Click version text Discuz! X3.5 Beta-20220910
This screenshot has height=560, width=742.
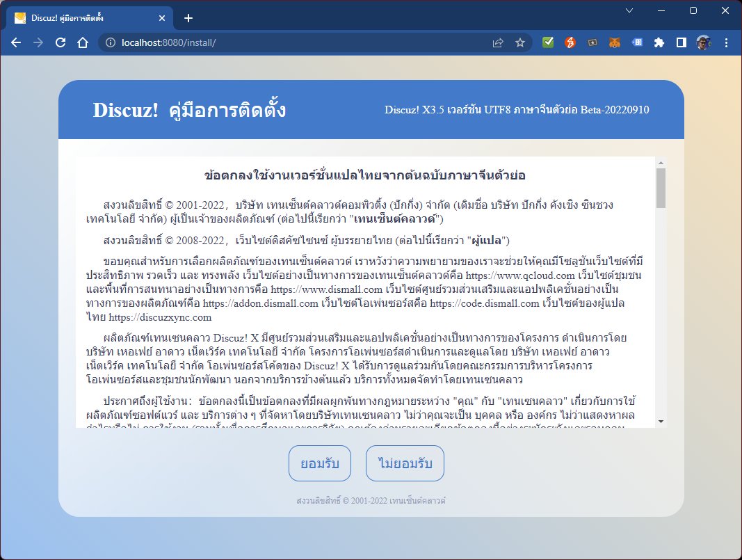click(517, 110)
